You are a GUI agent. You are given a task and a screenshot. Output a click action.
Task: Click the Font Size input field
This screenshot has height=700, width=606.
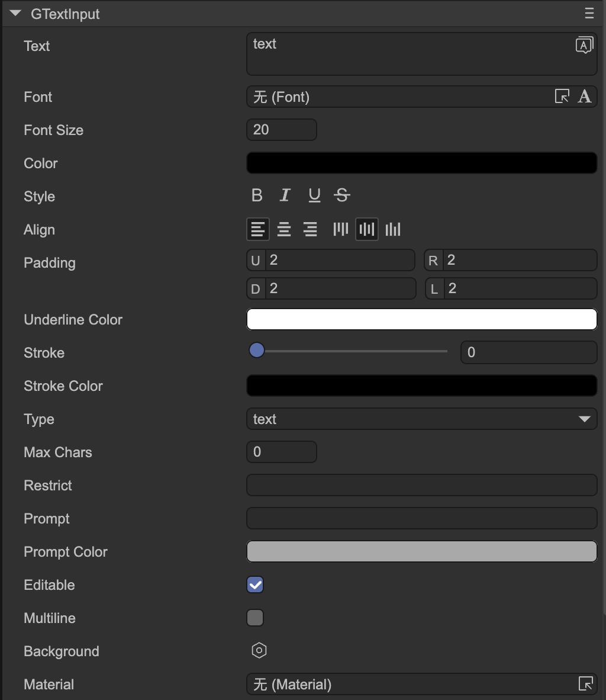coord(281,130)
